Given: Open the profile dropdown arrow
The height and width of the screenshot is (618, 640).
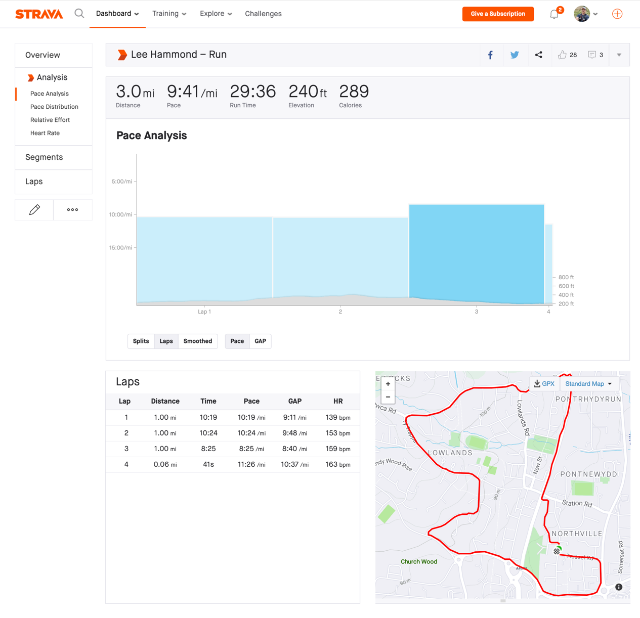Looking at the screenshot, I should (596, 14).
